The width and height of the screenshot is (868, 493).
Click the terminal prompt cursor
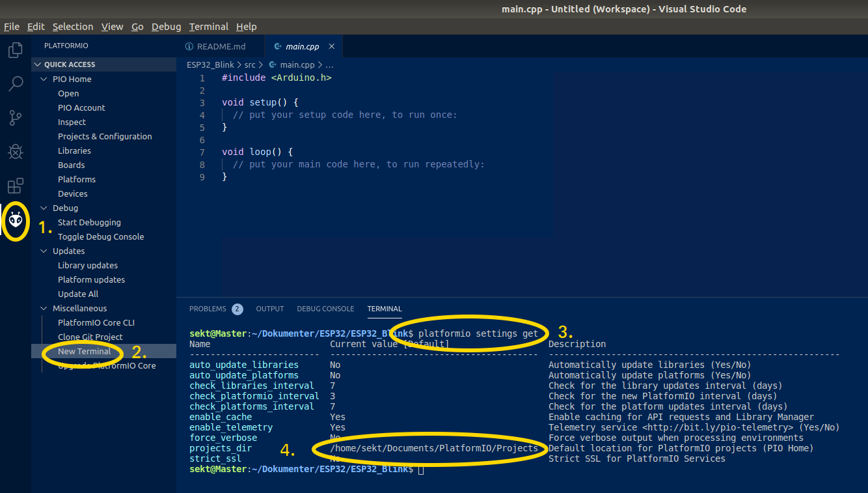pyautogui.click(x=421, y=469)
